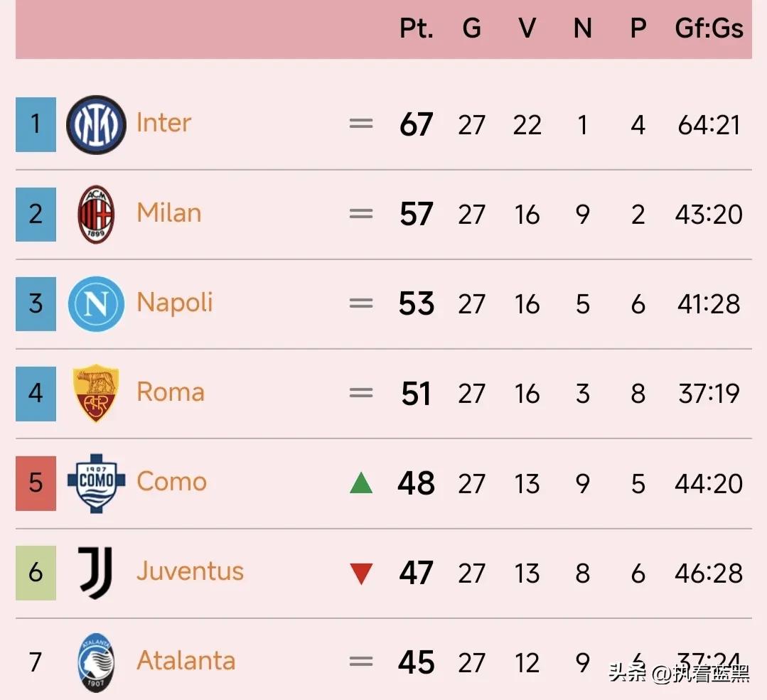Click the Gf:Gs column header
The image size is (767, 700).
(709, 28)
